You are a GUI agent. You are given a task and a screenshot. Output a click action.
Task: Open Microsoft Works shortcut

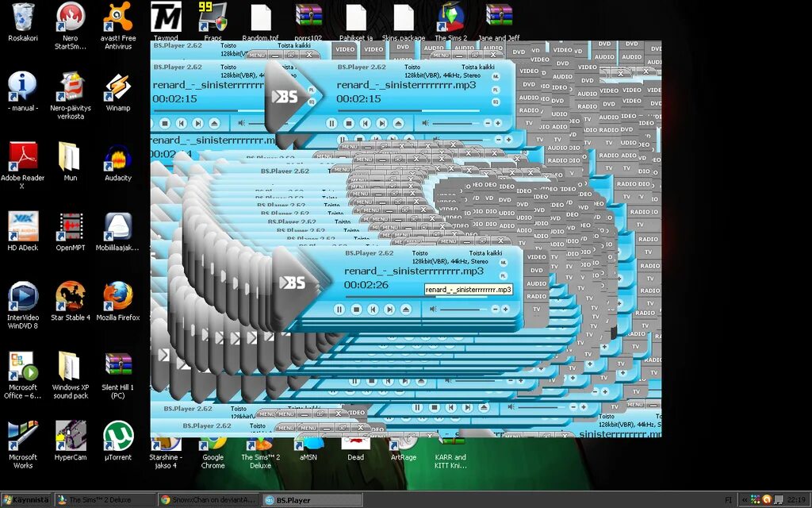coord(23,444)
